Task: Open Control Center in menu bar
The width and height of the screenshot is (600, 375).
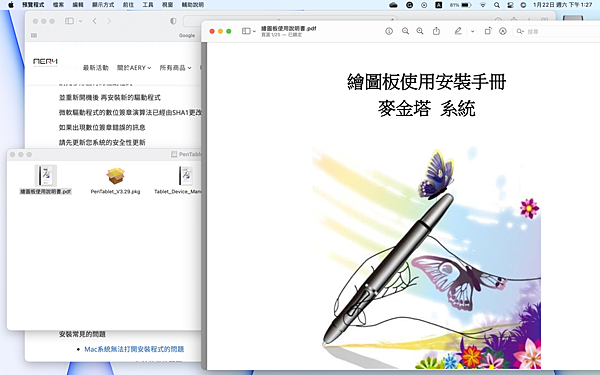Action: pyautogui.click(x=510, y=5)
